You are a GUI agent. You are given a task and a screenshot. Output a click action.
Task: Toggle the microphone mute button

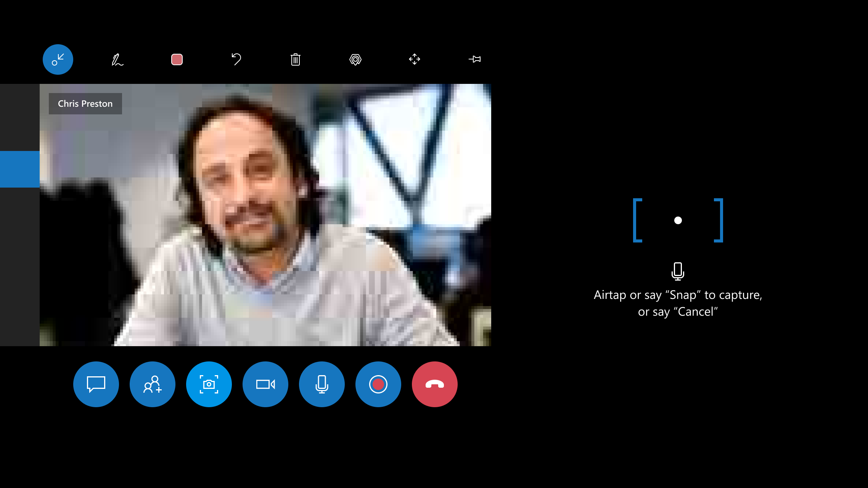pyautogui.click(x=322, y=384)
